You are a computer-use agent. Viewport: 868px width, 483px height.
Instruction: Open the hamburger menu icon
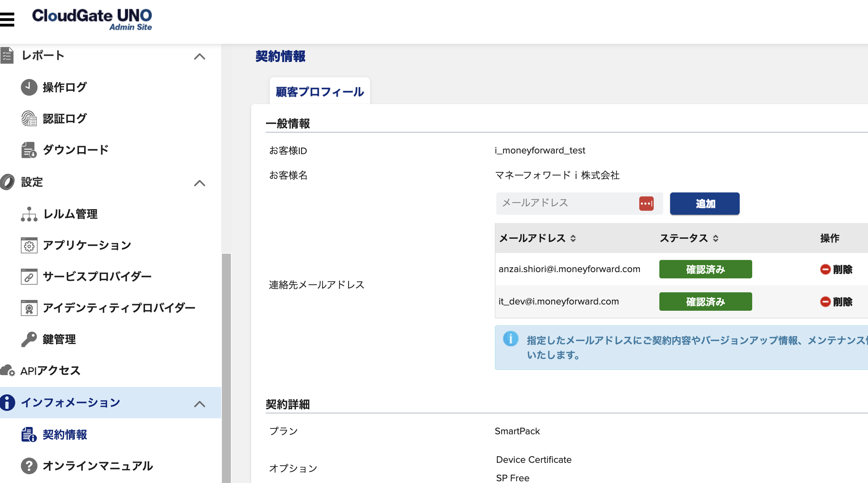7,19
